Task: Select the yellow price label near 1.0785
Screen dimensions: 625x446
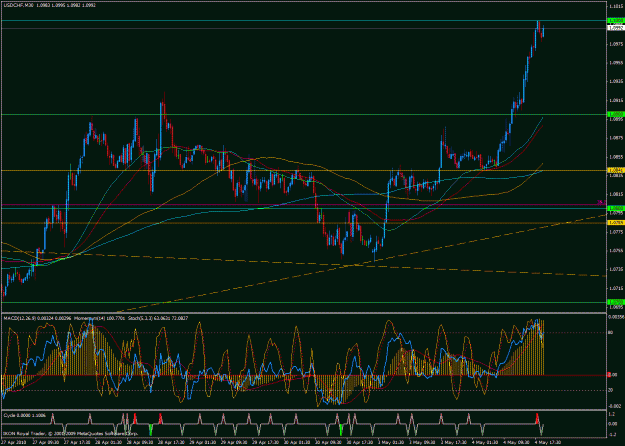Action: tap(615, 223)
